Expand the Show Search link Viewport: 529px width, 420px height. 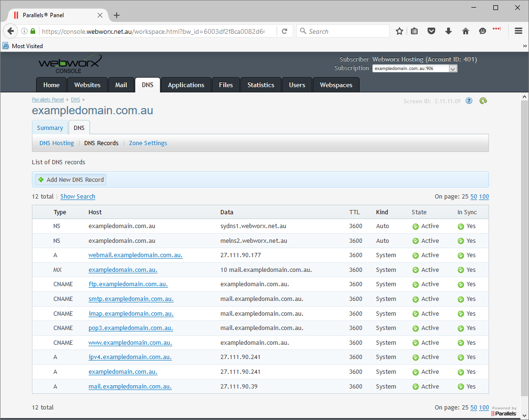tap(78, 197)
